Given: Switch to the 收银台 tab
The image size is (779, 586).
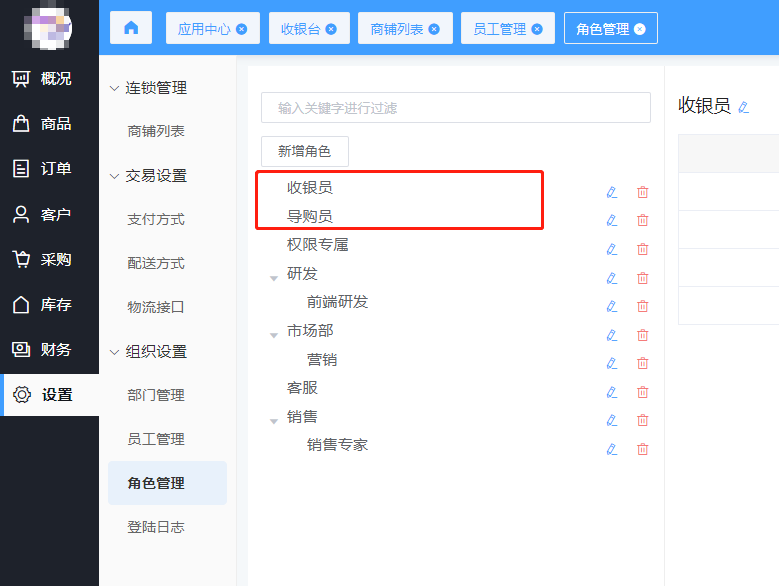Looking at the screenshot, I should 302,29.
